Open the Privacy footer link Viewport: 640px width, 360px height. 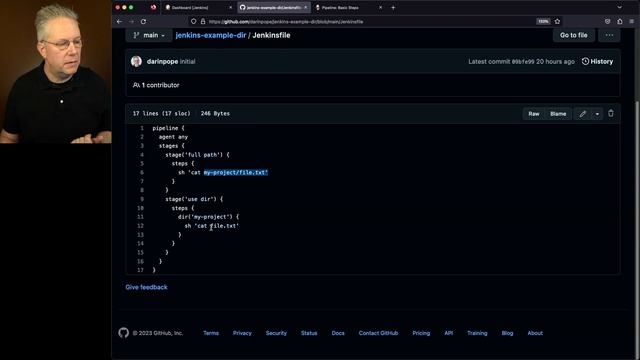point(242,333)
